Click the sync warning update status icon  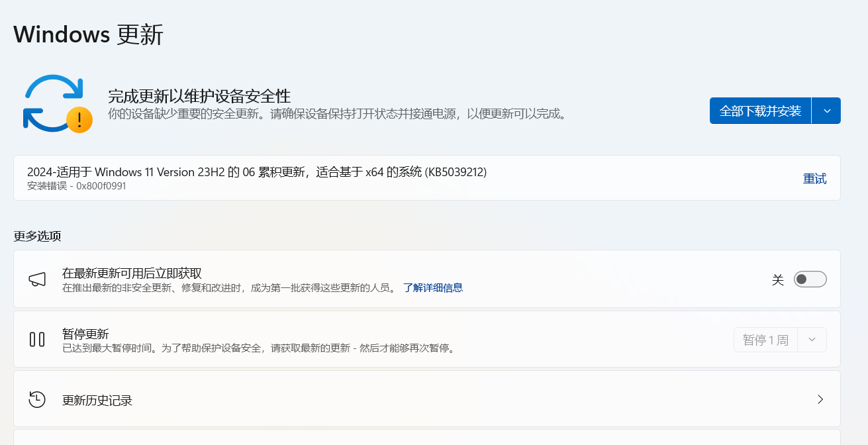[x=57, y=103]
